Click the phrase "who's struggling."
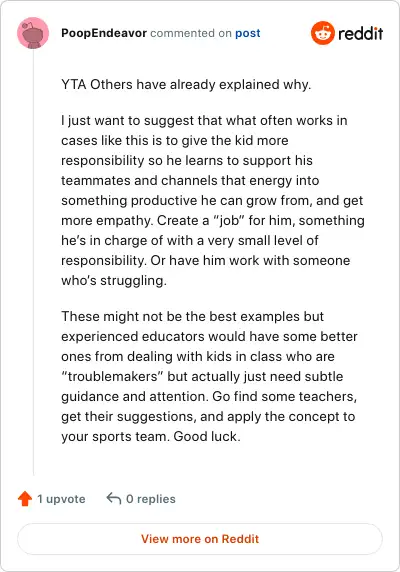This screenshot has width=400, height=572. tap(114, 281)
